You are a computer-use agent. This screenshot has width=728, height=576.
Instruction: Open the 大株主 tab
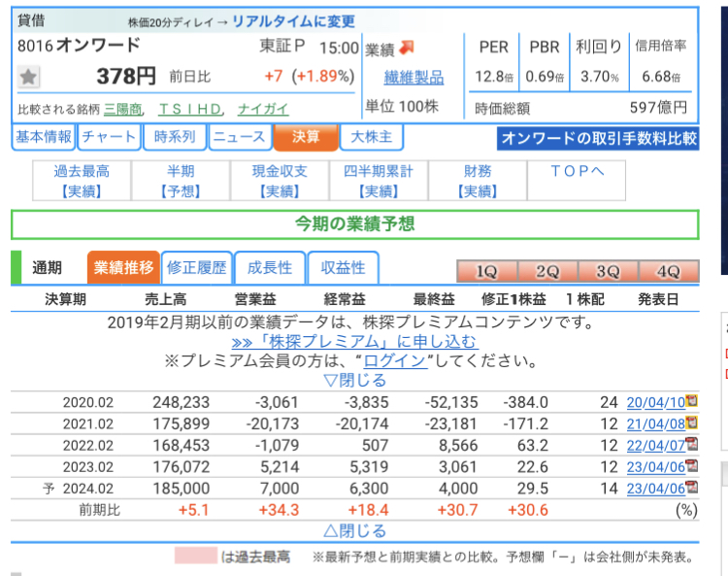pos(372,137)
